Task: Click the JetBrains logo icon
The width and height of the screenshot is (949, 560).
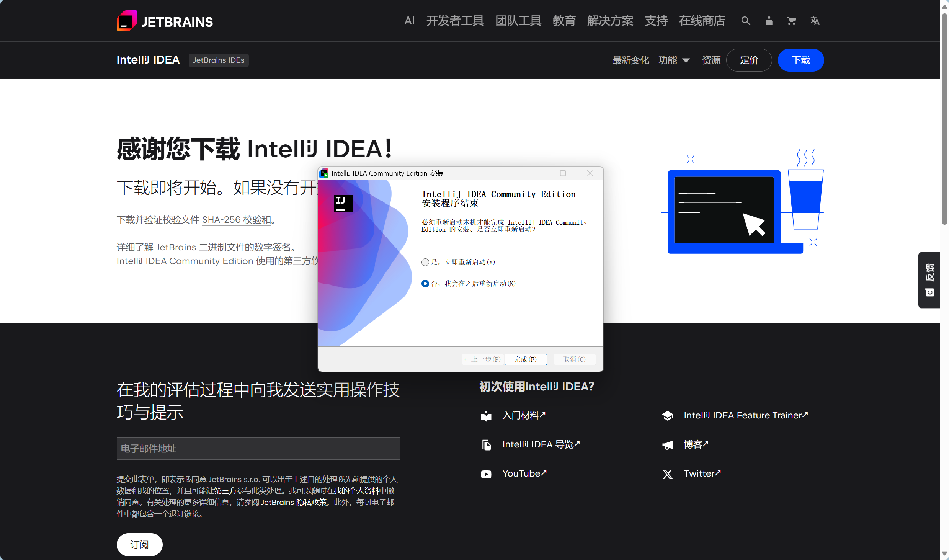Action: [x=127, y=21]
